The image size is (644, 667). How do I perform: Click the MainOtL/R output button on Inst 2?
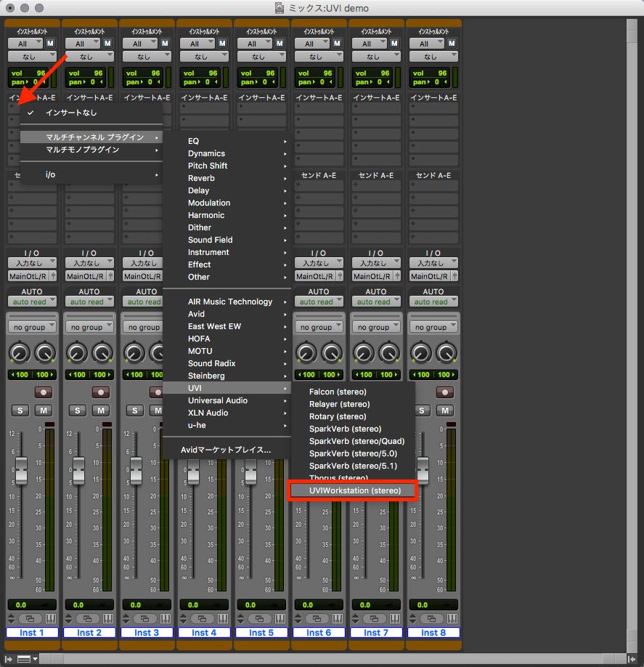click(86, 276)
